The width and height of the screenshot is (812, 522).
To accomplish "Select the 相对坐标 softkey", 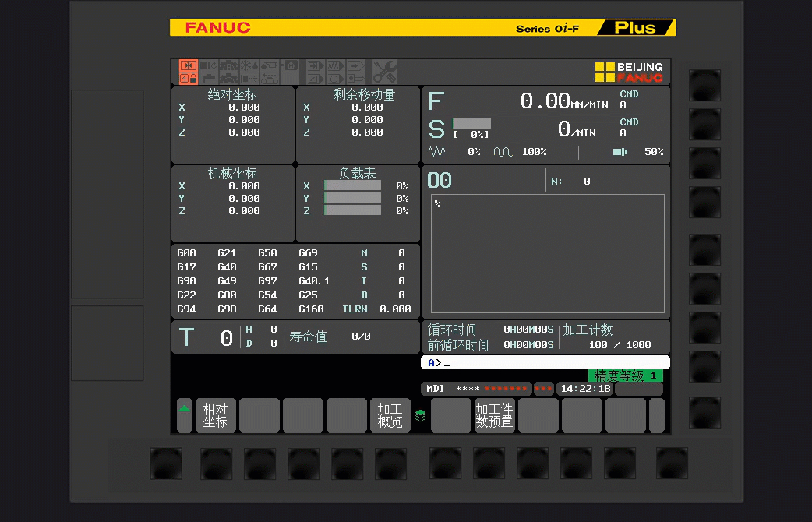I will pyautogui.click(x=215, y=415).
